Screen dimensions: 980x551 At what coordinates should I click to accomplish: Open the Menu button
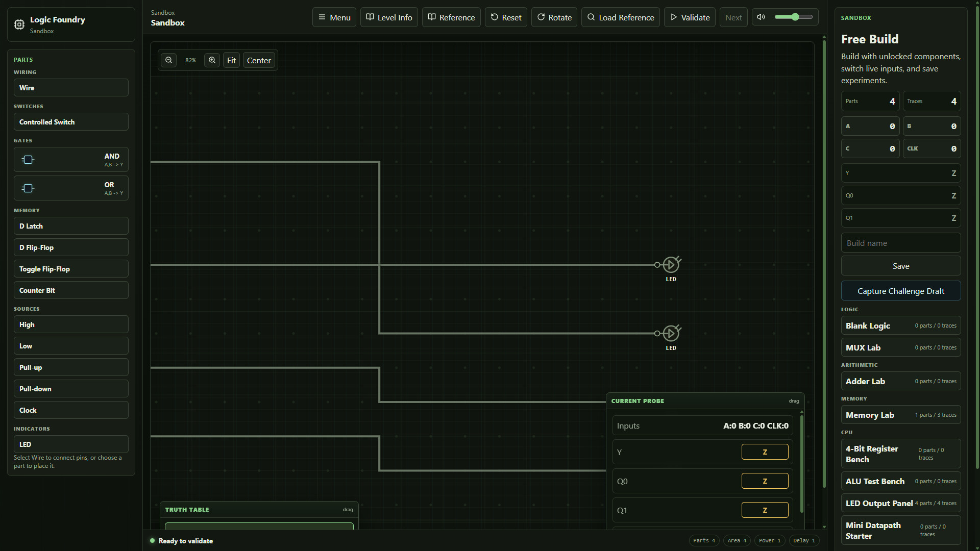click(334, 17)
